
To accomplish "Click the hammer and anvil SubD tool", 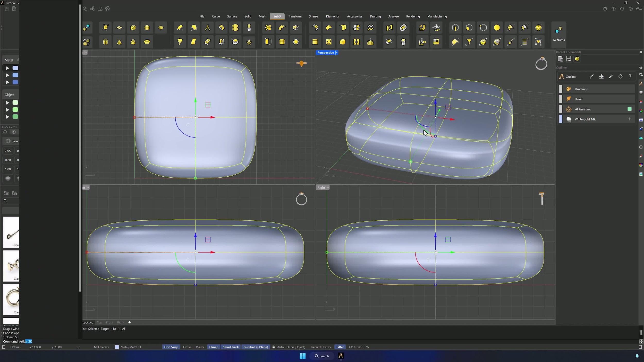I will 436,28.
